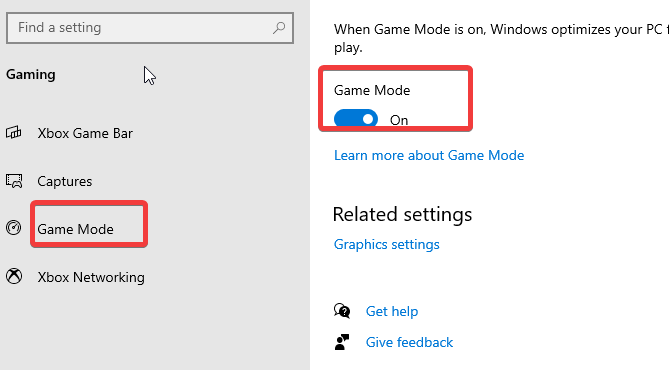This screenshot has height=370, width=669.
Task: Click the Get help link
Action: pyautogui.click(x=392, y=312)
